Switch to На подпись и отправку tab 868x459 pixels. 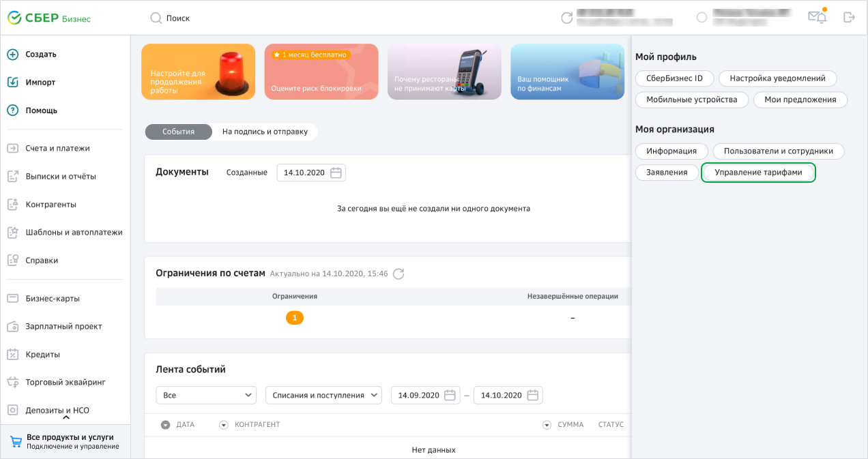(x=265, y=132)
